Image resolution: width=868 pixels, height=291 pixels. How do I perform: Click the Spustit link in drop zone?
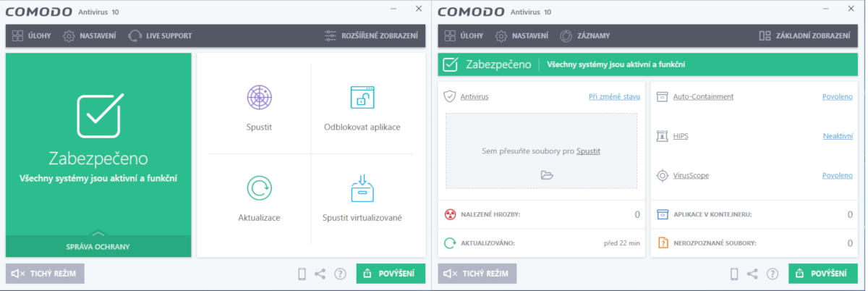[588, 151]
